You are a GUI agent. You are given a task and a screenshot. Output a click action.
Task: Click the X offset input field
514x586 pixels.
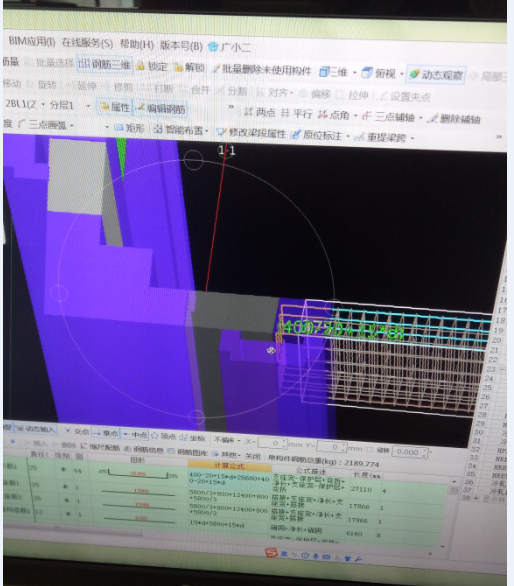click(x=273, y=443)
